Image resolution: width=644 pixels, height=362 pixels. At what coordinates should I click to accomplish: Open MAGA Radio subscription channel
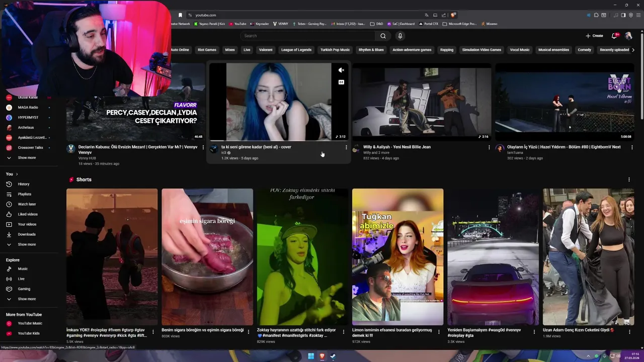click(28, 108)
